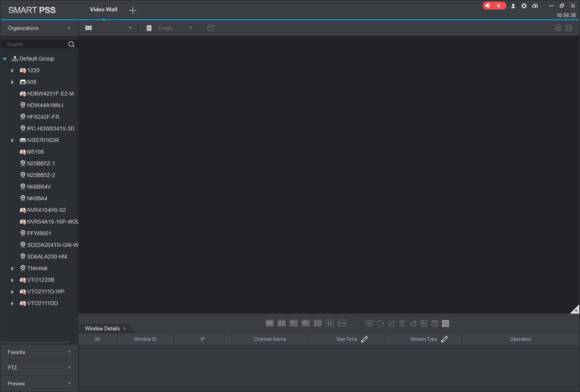The width and height of the screenshot is (580, 392).
Task: Collapse the Default Group tree node
Action: click(x=5, y=59)
